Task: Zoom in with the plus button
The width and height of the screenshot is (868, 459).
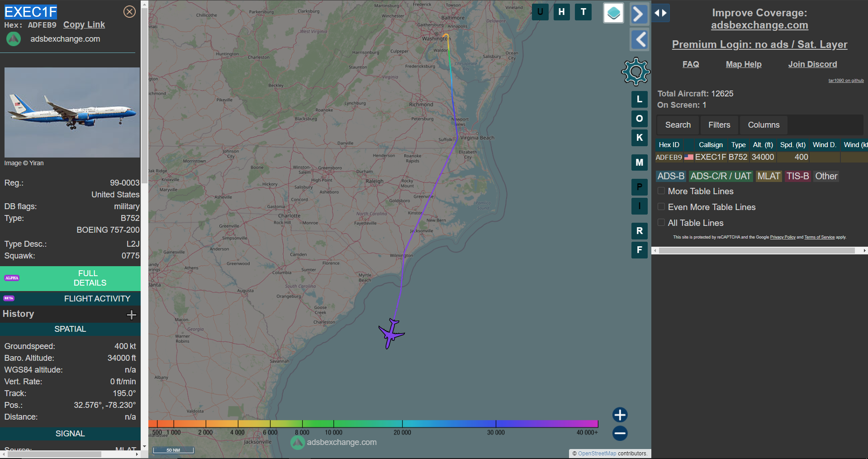Action: [x=620, y=415]
